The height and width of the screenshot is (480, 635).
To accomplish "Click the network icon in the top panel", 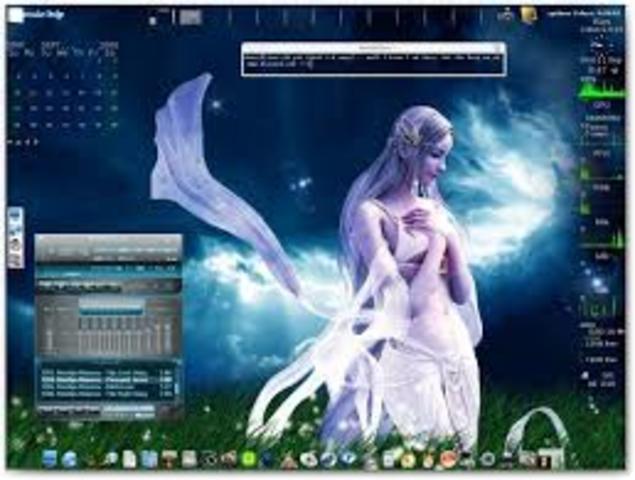I will click(x=505, y=15).
